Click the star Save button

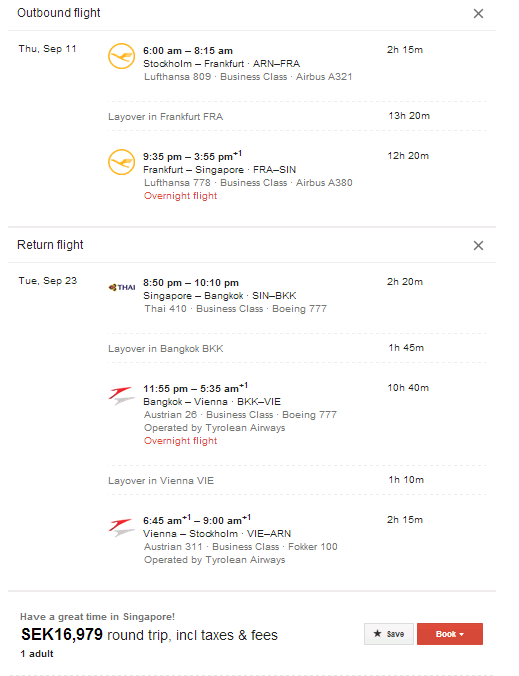click(389, 634)
